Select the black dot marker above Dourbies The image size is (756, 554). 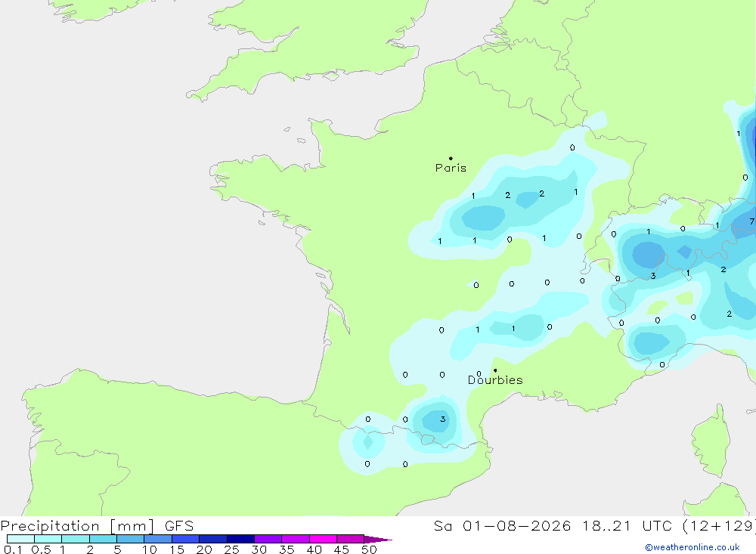point(495,370)
